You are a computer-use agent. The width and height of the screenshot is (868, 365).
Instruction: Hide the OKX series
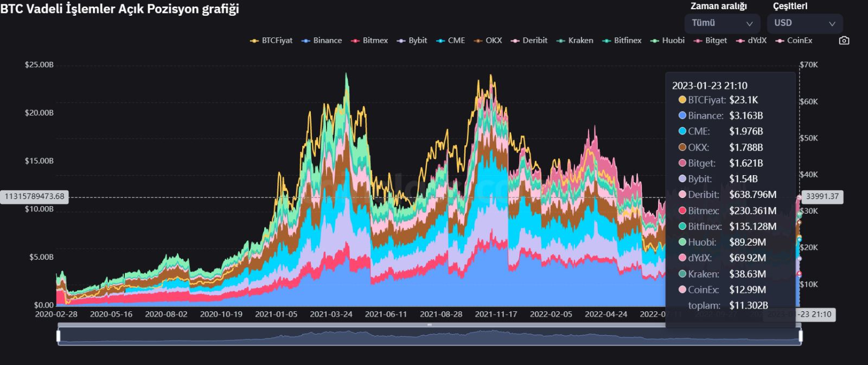(488, 41)
